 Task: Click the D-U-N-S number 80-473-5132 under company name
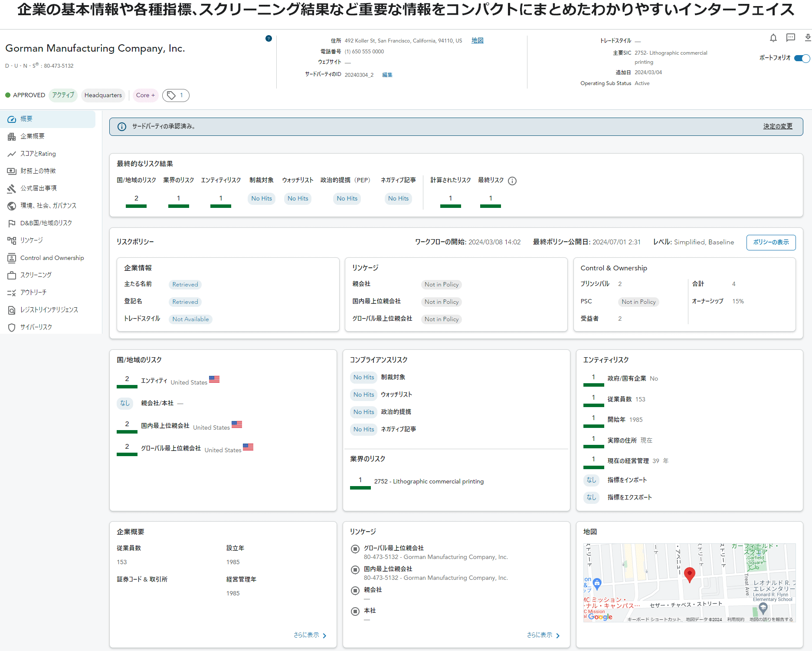click(x=59, y=66)
